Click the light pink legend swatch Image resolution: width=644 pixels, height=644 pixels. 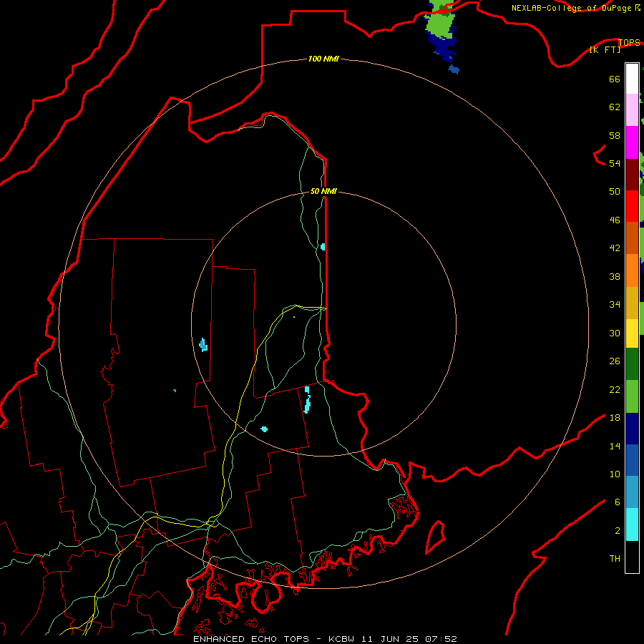[x=632, y=110]
